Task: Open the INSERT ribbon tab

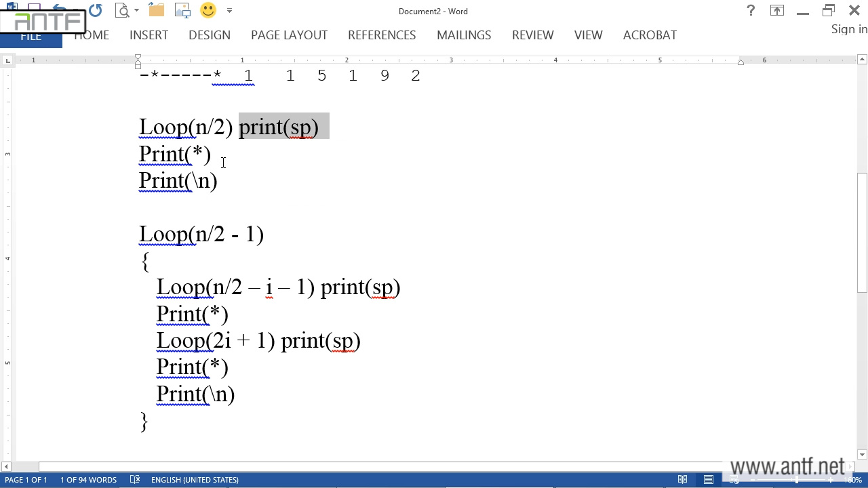Action: [x=149, y=35]
